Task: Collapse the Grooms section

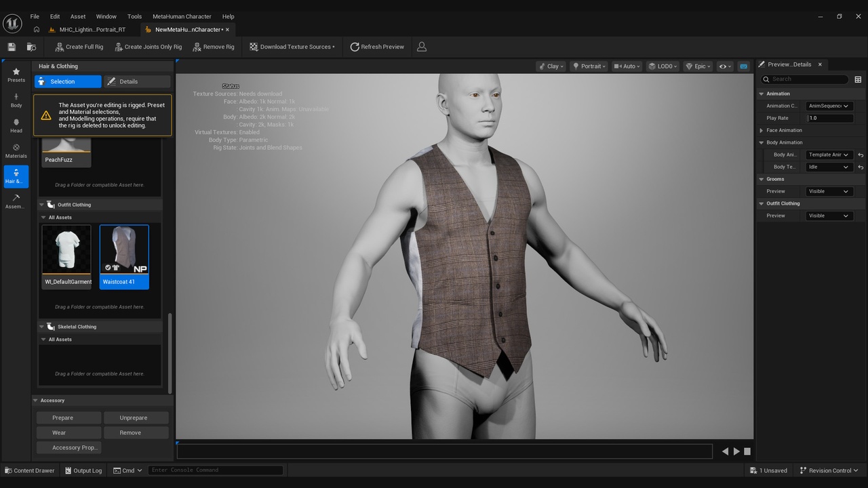Action: [x=762, y=179]
